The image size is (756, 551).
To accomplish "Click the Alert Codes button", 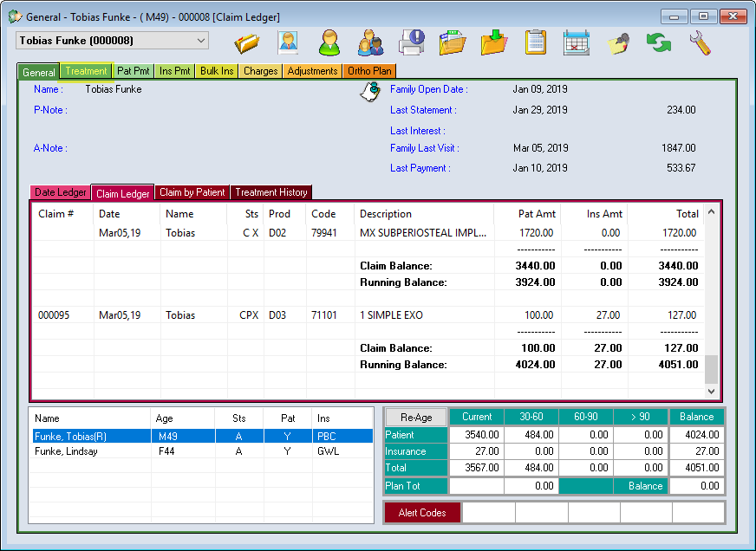I will coord(421,513).
